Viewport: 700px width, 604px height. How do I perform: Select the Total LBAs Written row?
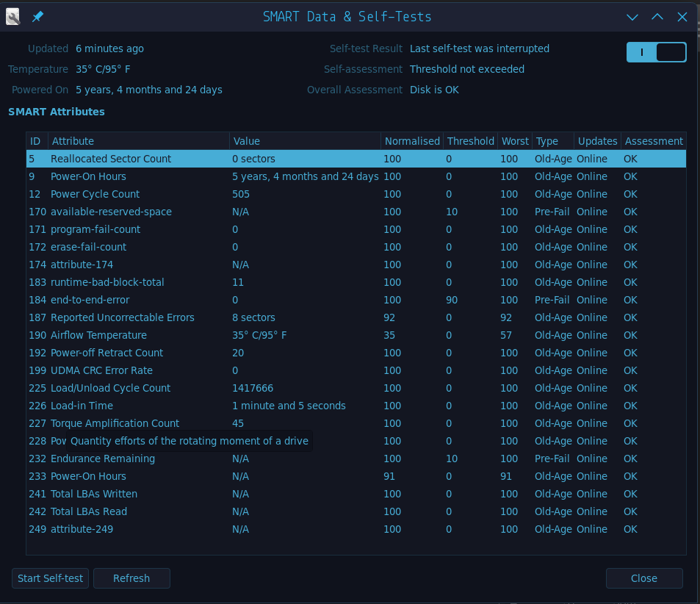(94, 494)
